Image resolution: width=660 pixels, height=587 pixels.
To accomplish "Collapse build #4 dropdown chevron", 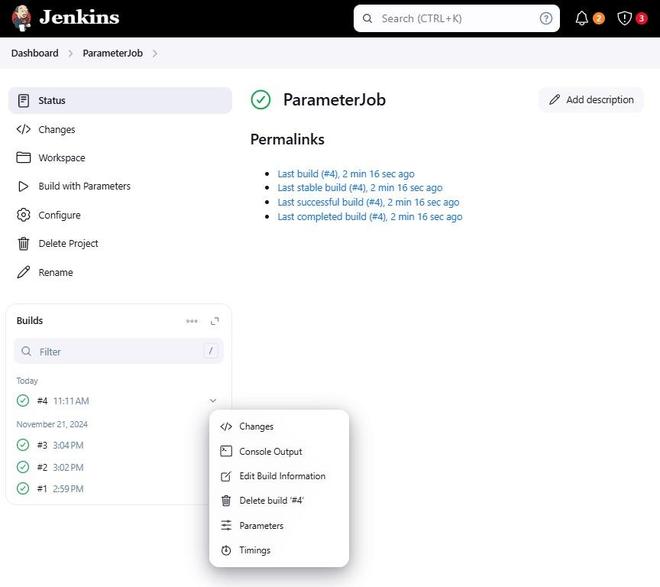I will pos(213,400).
